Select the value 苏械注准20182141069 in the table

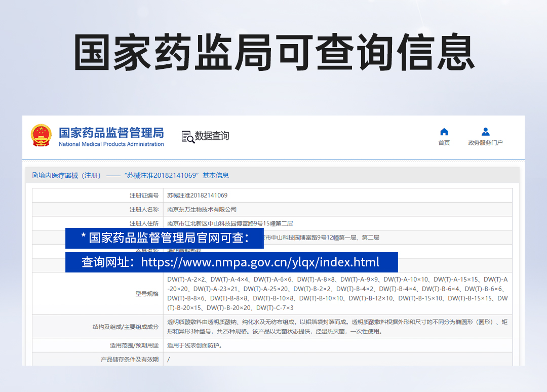click(x=197, y=195)
